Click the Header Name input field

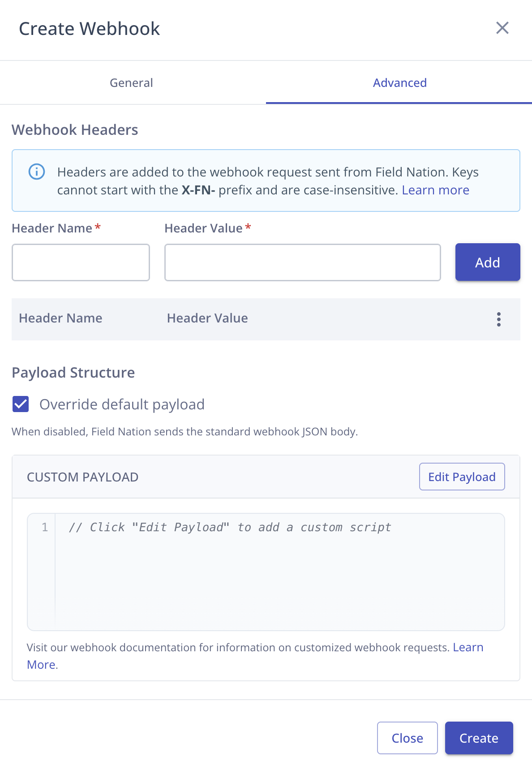click(x=81, y=262)
